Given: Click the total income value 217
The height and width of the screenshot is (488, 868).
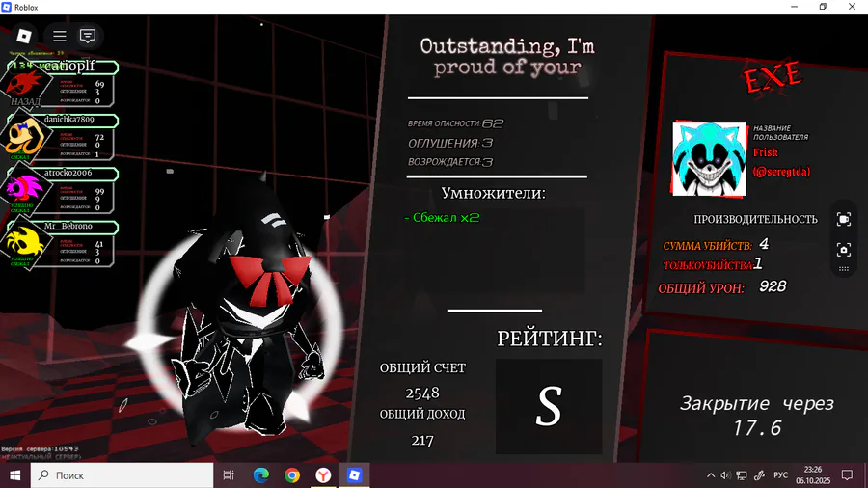Looking at the screenshot, I should [422, 440].
